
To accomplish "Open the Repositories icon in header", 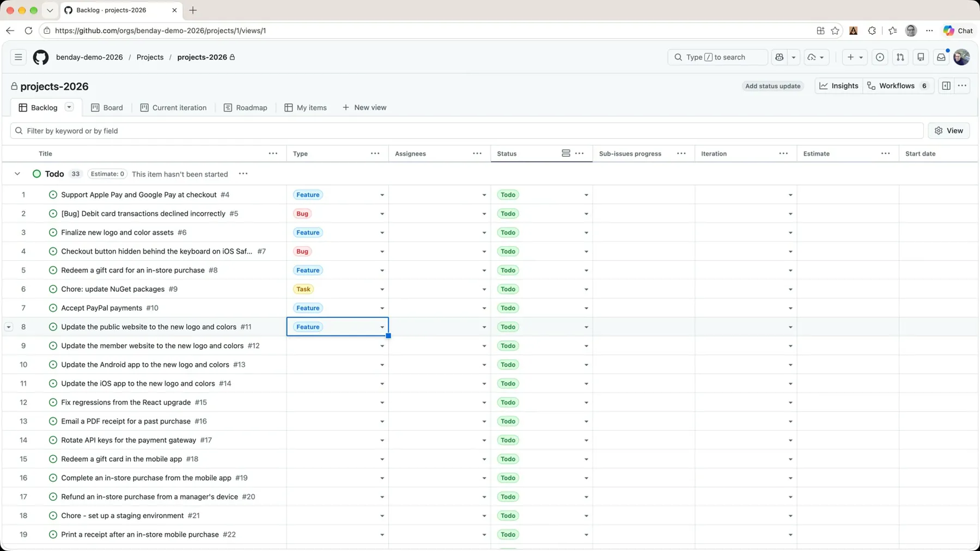I will pos(921,57).
